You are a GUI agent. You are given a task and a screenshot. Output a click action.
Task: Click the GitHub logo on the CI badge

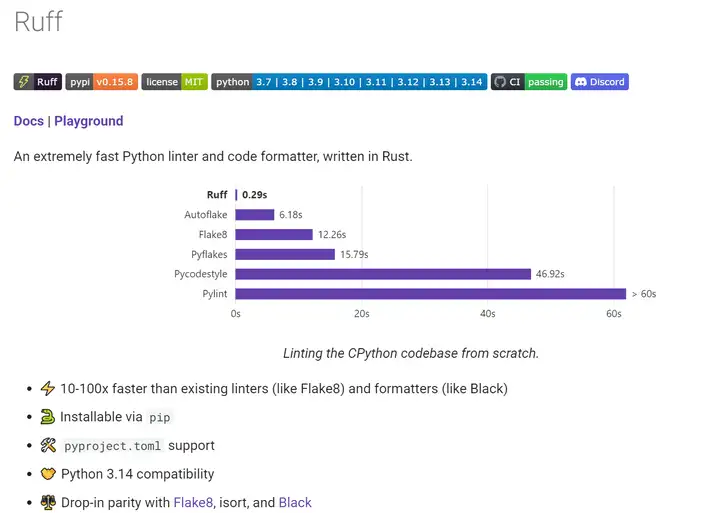(x=500, y=82)
